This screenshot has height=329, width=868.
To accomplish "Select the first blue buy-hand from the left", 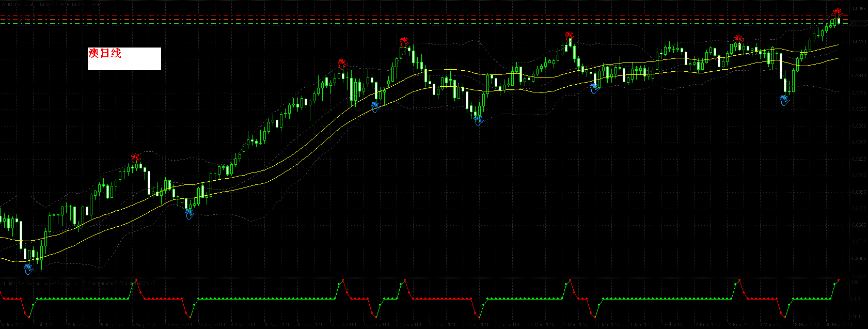I will point(28,269).
